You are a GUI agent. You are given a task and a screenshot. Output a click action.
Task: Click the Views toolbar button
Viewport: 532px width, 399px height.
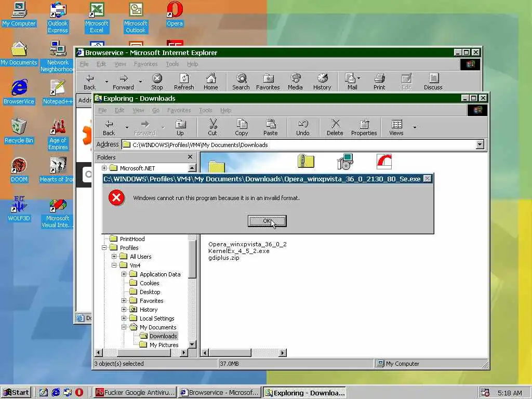(x=396, y=128)
